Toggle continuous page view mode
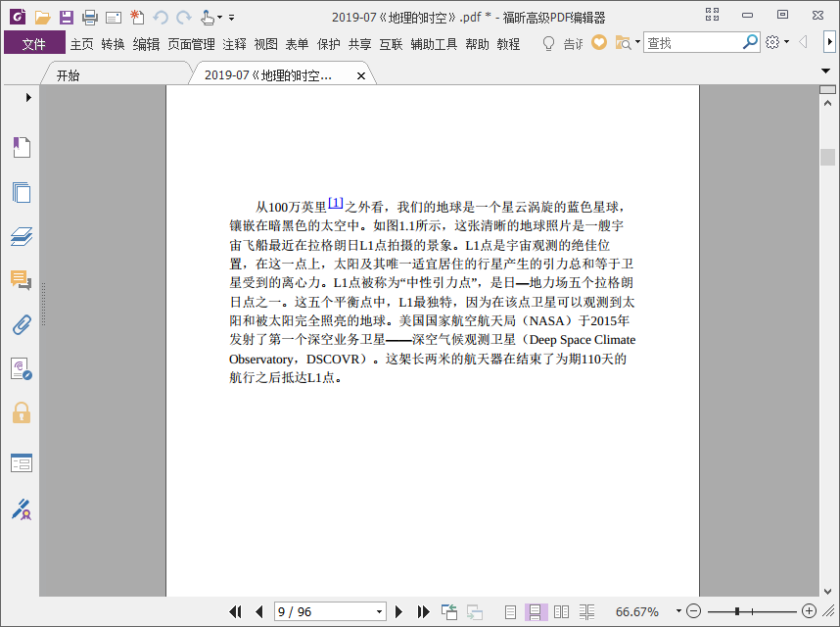Image resolution: width=840 pixels, height=627 pixels. pyautogui.click(x=536, y=611)
